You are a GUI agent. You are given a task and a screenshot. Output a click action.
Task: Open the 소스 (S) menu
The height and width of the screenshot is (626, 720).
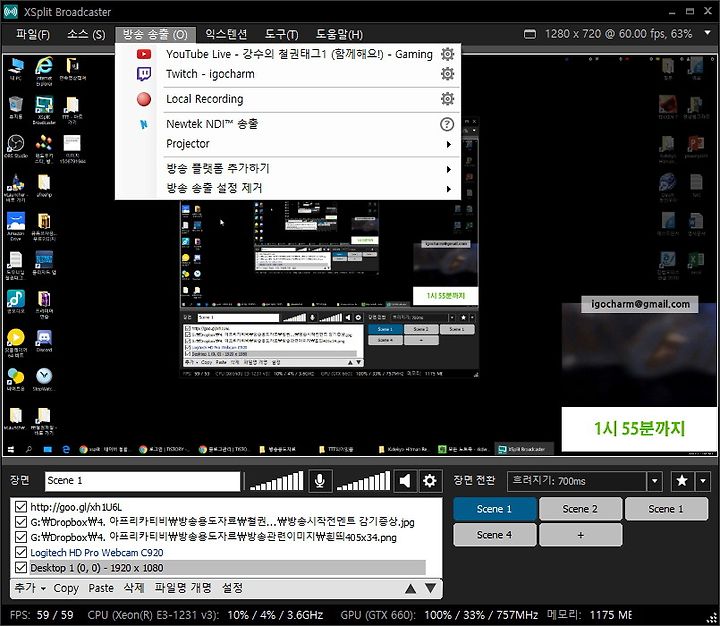86,34
